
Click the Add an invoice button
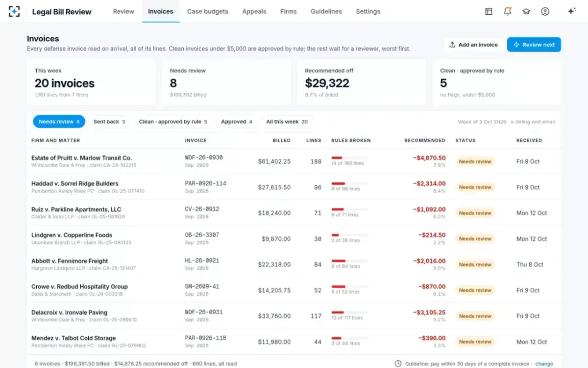473,45
